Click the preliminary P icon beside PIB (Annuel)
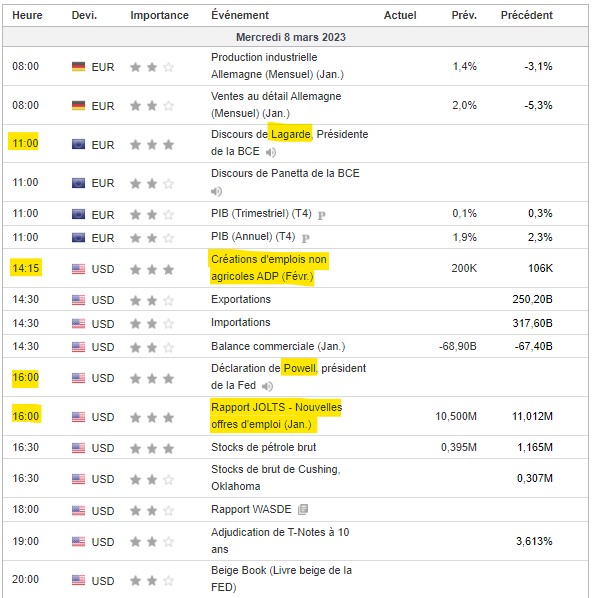This screenshot has width=592, height=598. (x=306, y=239)
